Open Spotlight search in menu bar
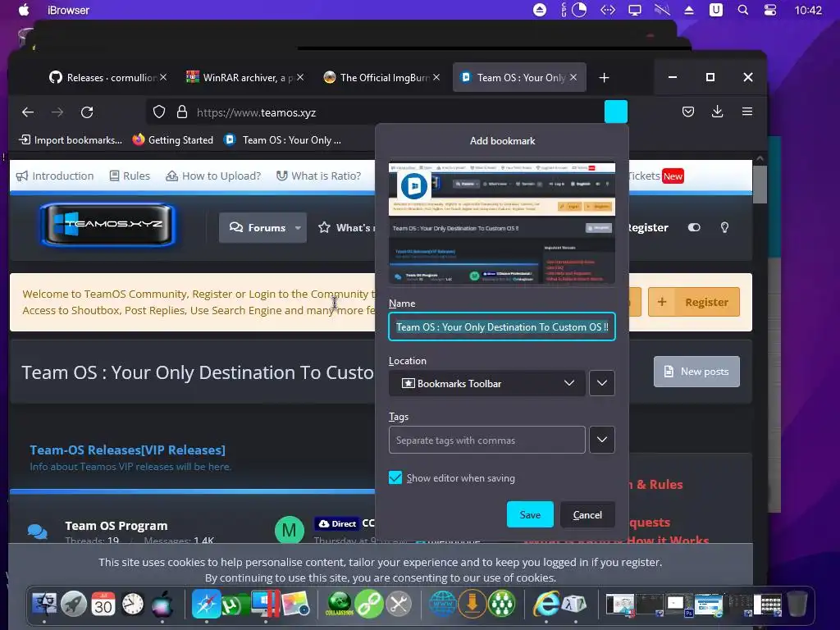Viewport: 840px width, 630px height. coord(743,10)
